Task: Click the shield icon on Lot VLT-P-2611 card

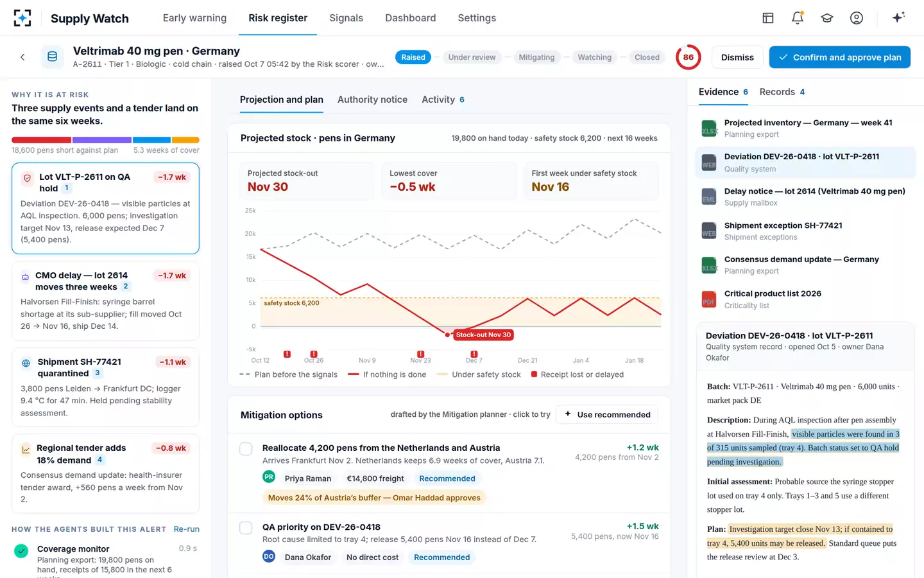Action: (x=27, y=179)
